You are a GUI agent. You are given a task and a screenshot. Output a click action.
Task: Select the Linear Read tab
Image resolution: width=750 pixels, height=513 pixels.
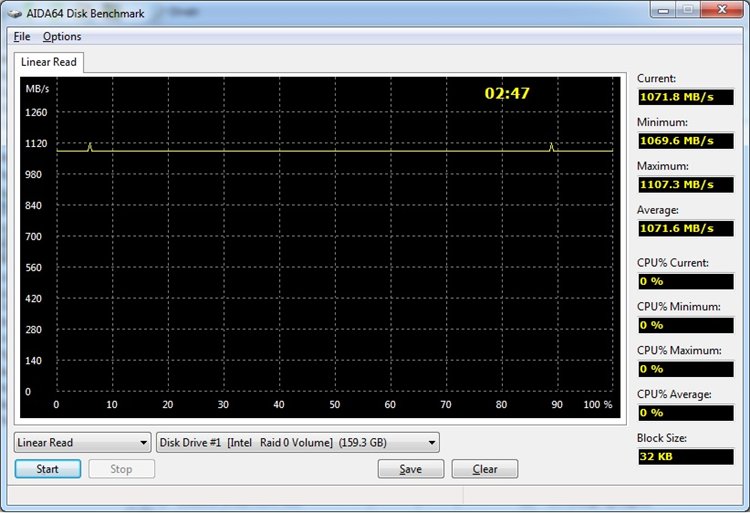coord(48,62)
